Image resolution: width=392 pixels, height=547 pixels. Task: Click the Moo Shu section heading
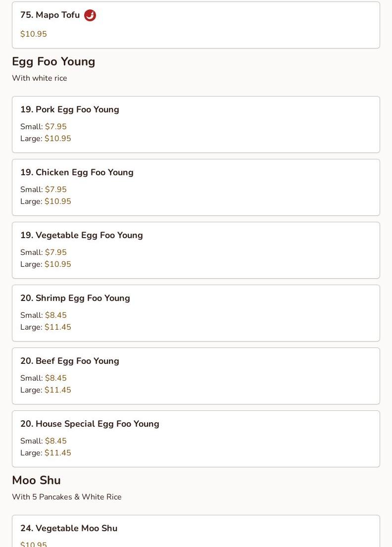[x=36, y=481]
